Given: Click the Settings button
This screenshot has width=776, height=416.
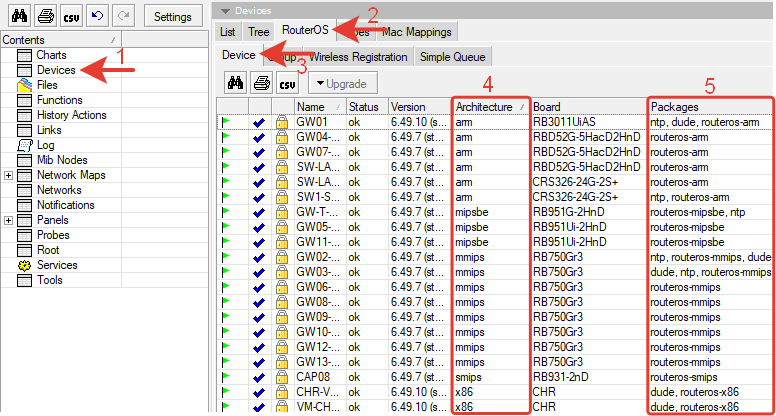Looking at the screenshot, I should tap(173, 17).
